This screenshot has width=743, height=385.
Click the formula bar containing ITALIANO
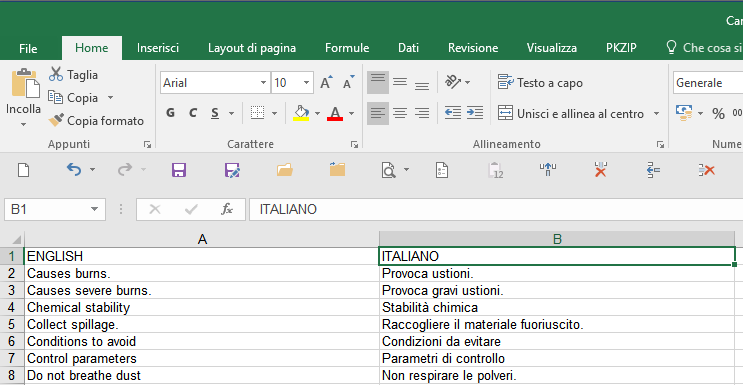[x=496, y=209]
